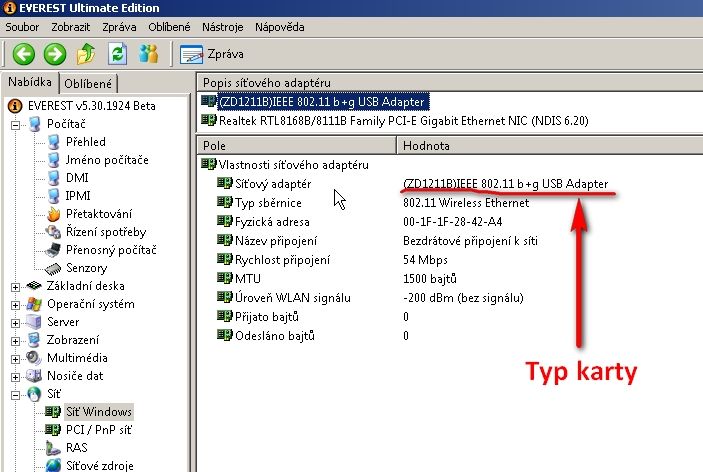The width and height of the screenshot is (703, 472).
Task: Select the Zobrazení monitor icon
Action: pos(34,340)
